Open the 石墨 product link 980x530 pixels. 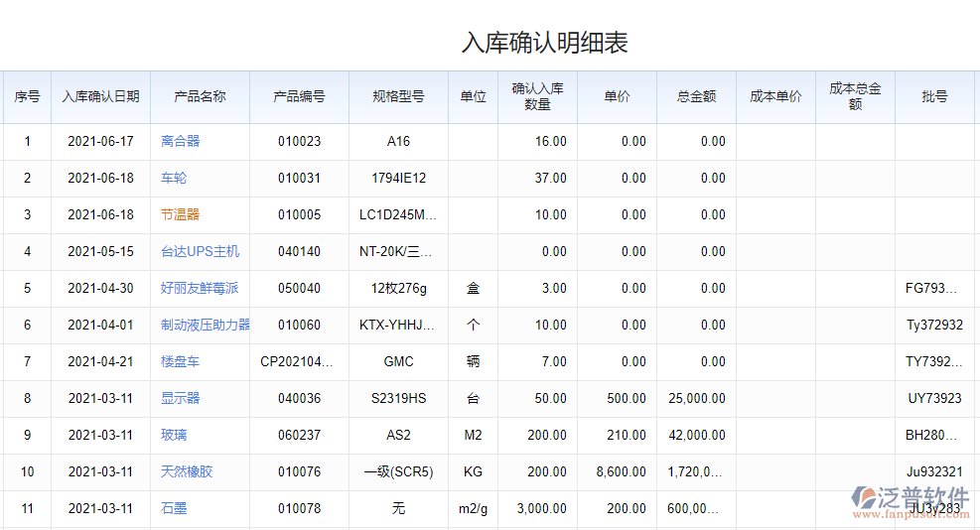coord(174,508)
